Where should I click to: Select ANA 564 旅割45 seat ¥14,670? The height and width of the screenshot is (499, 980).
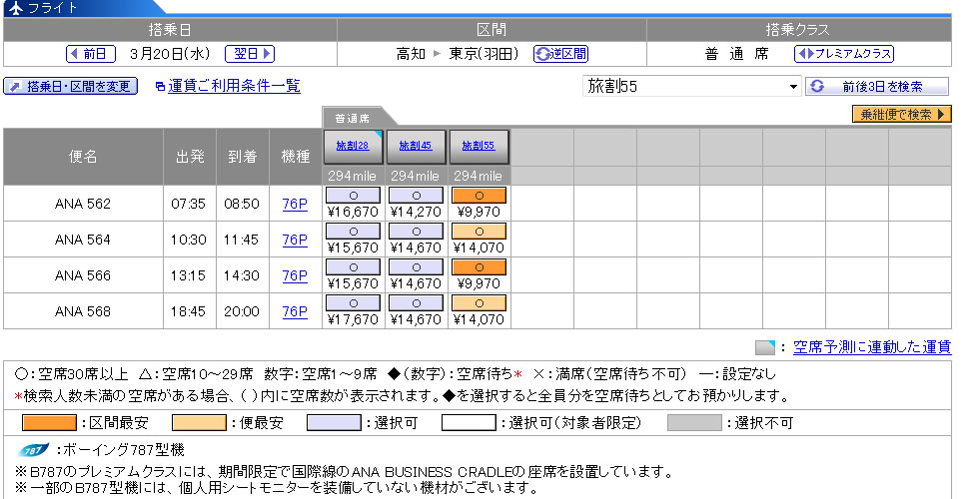[416, 232]
